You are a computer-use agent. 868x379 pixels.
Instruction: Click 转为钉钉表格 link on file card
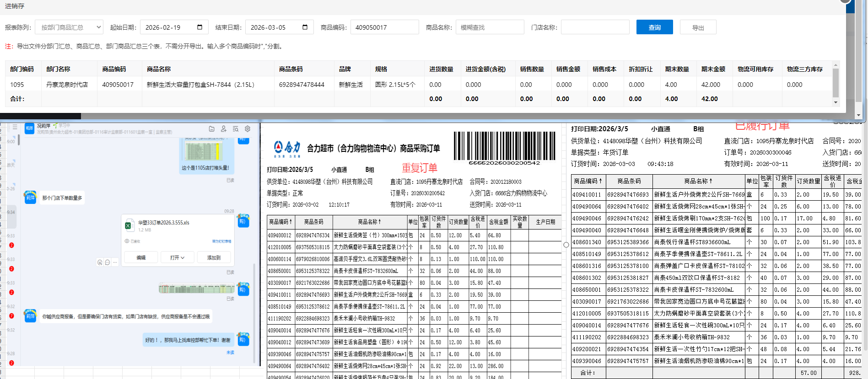click(x=221, y=241)
